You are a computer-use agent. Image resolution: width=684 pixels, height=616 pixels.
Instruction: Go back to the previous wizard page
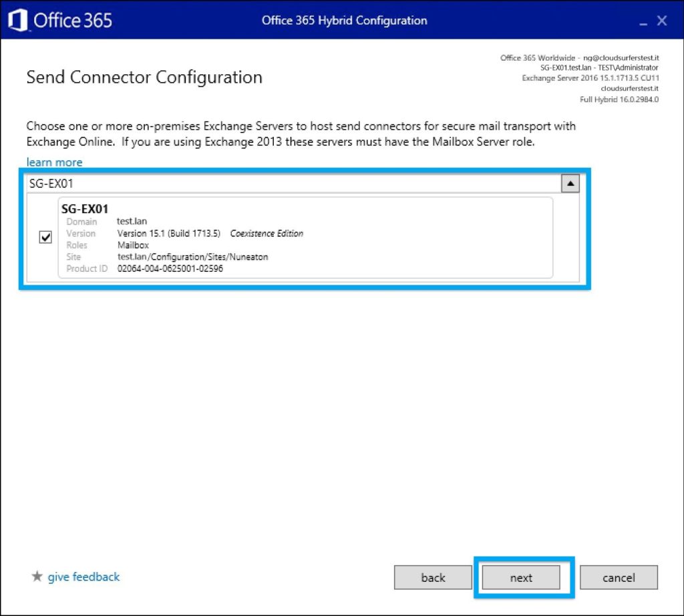click(433, 578)
